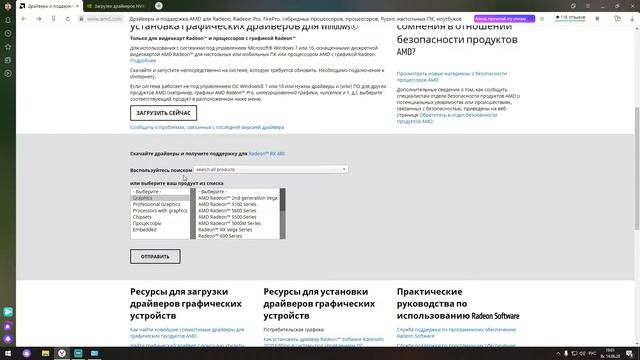Select Radeon RX Vega Series
The width and height of the screenshot is (640, 360).
pyautogui.click(x=238, y=230)
